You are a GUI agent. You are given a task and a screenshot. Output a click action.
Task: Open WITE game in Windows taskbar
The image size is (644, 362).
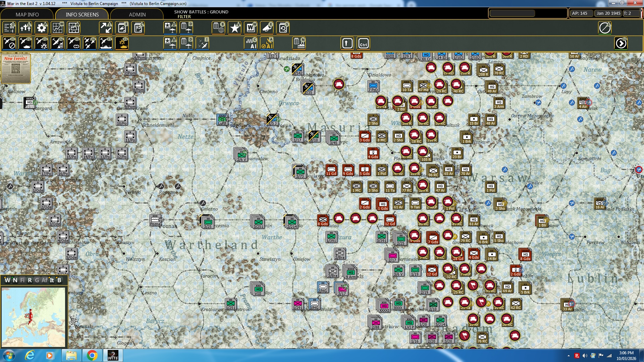click(113, 355)
